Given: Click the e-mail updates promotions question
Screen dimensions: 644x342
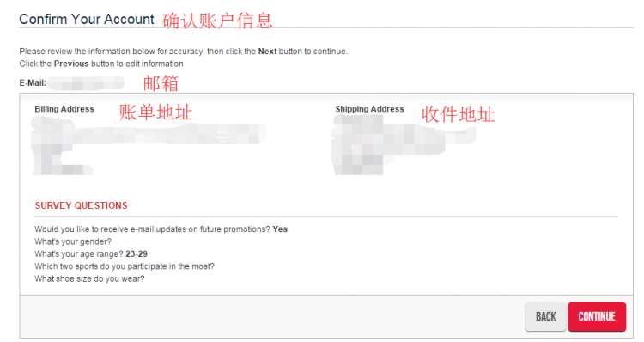Looking at the screenshot, I should click(x=152, y=229).
